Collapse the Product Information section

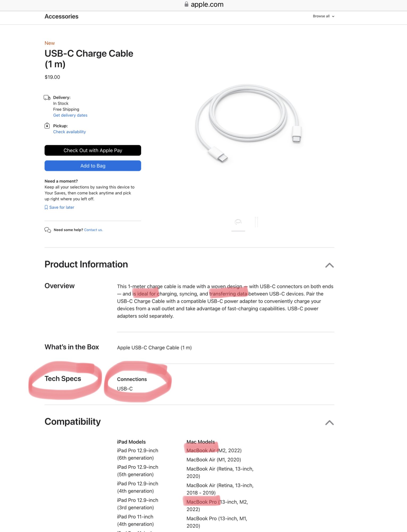(329, 265)
